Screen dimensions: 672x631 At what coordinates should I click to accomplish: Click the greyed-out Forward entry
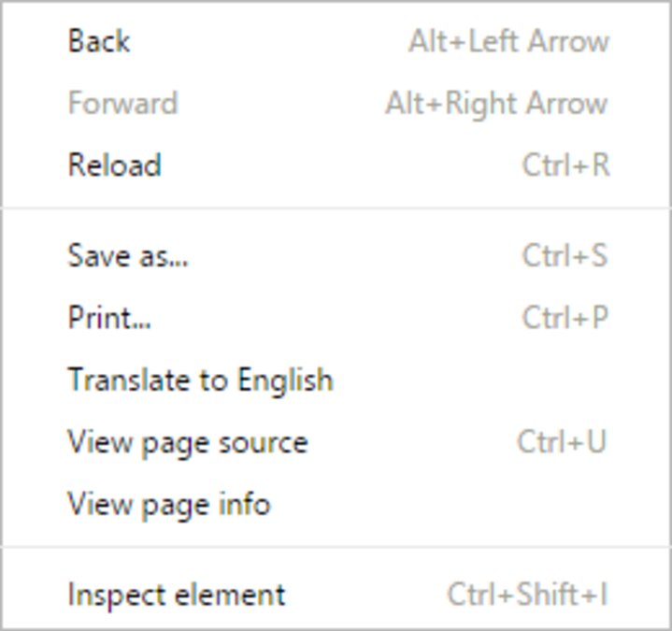tap(122, 103)
